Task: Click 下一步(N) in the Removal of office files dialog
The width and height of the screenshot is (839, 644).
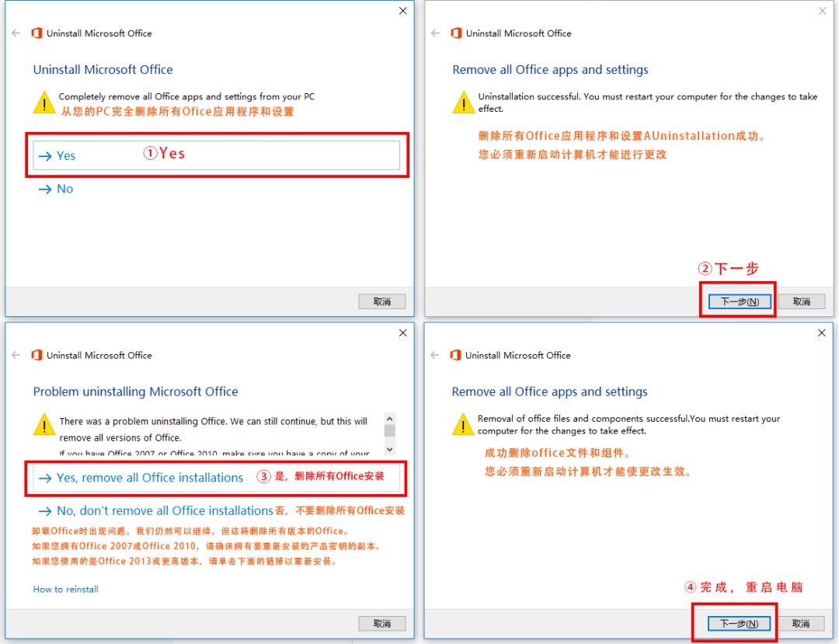Action: point(739,624)
